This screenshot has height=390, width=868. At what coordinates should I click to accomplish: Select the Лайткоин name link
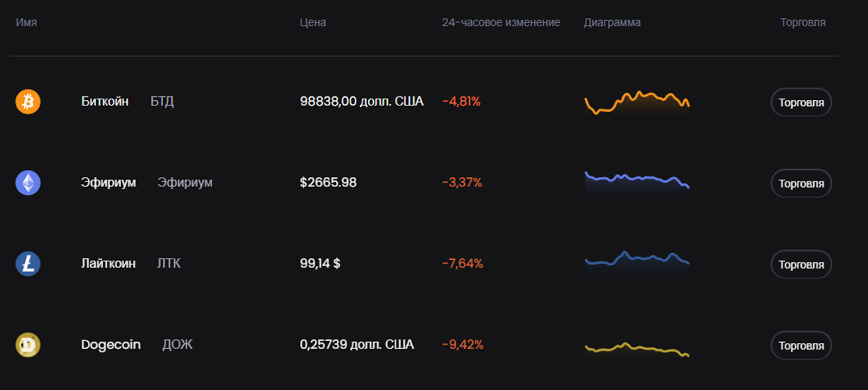(x=108, y=264)
